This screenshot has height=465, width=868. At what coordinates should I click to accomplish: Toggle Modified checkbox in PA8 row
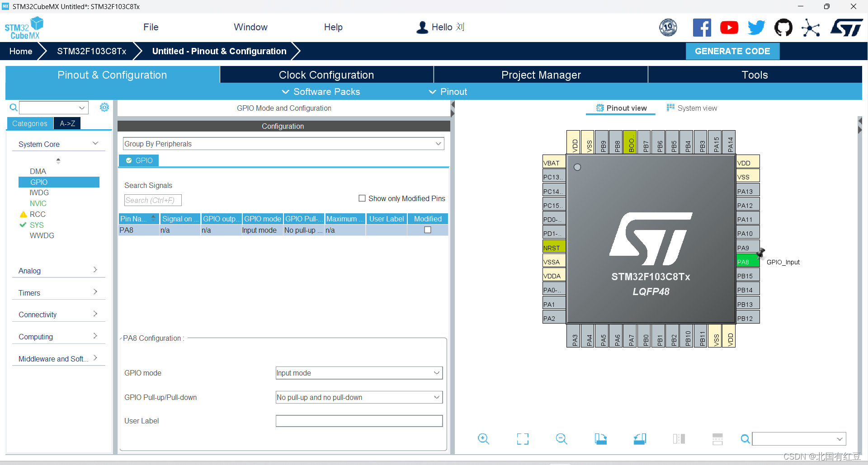click(428, 230)
